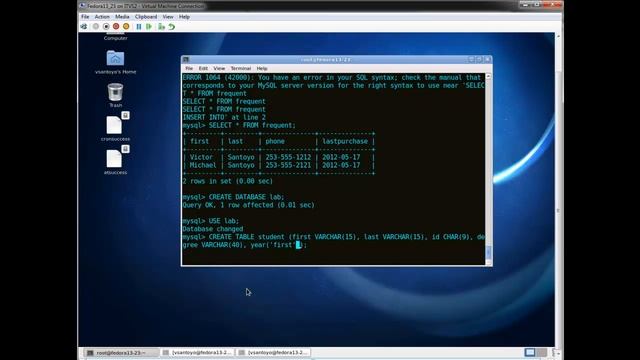This screenshot has height=360, width=640.
Task: Reset the VM with green play icon
Action: click(x=149, y=27)
